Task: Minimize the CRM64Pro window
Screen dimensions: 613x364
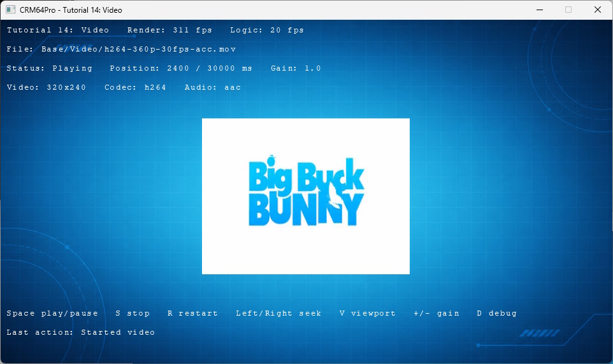Action: [540, 10]
